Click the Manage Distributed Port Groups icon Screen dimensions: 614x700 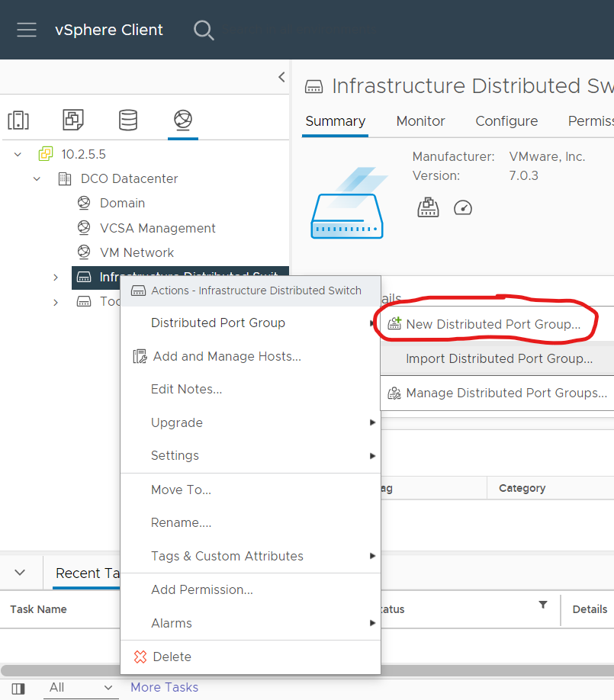pyautogui.click(x=394, y=393)
